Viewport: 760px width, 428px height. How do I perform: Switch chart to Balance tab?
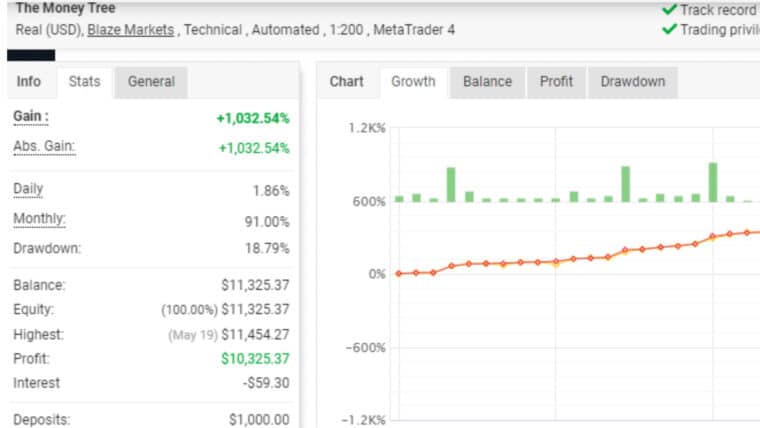tap(488, 81)
